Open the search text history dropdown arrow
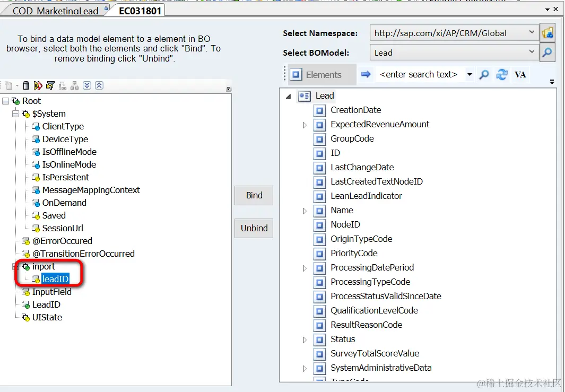The width and height of the screenshot is (565, 392). pos(469,75)
